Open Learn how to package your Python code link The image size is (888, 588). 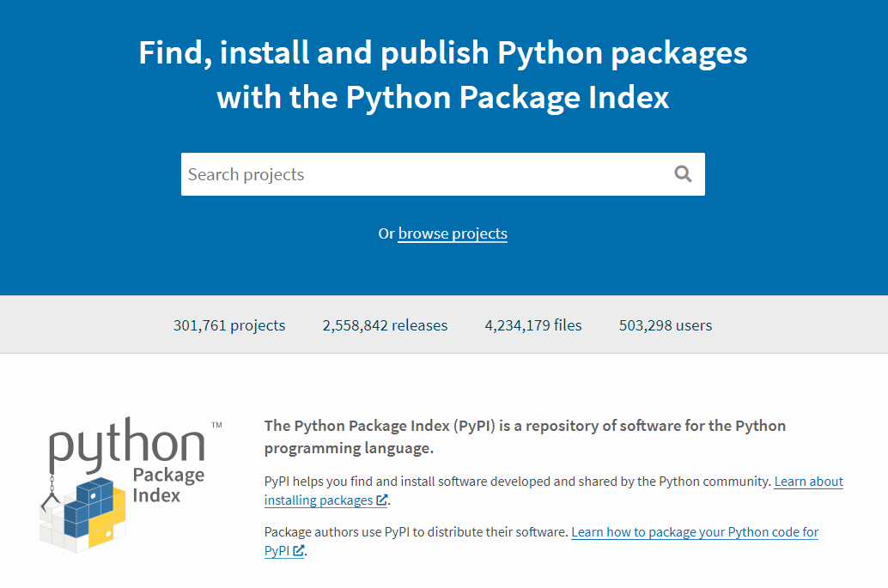click(541, 541)
